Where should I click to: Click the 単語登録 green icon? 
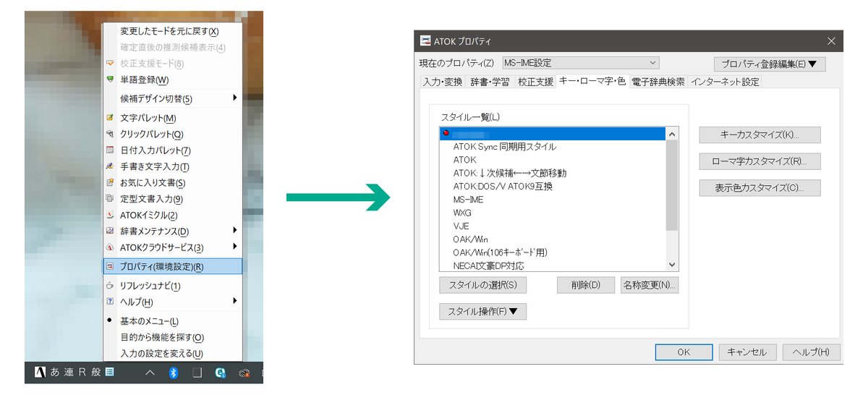pos(110,80)
